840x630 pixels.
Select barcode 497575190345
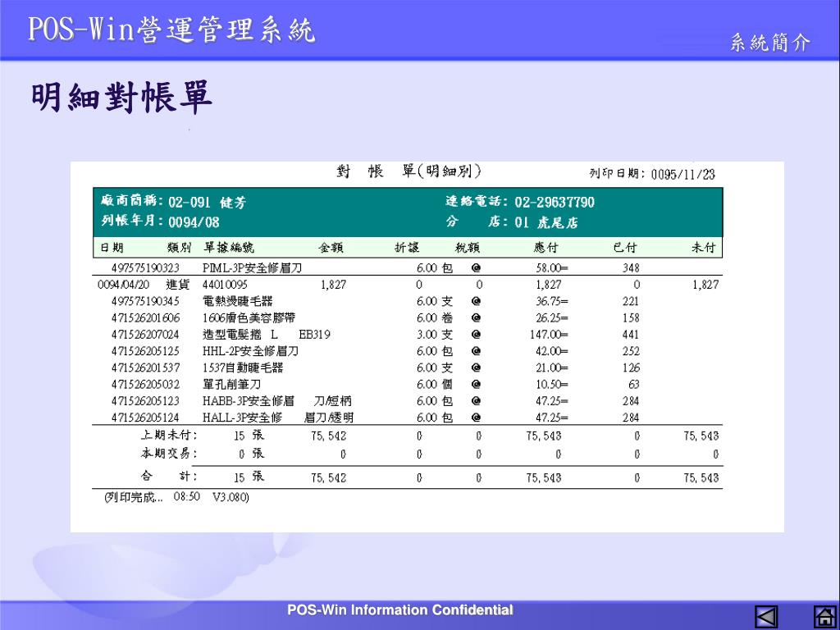(x=145, y=301)
